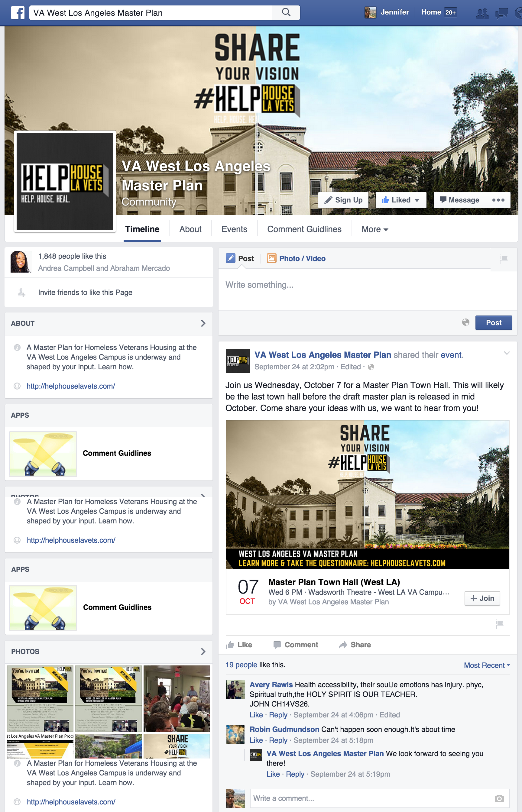Click the Join event button
522x812 pixels.
click(x=482, y=598)
